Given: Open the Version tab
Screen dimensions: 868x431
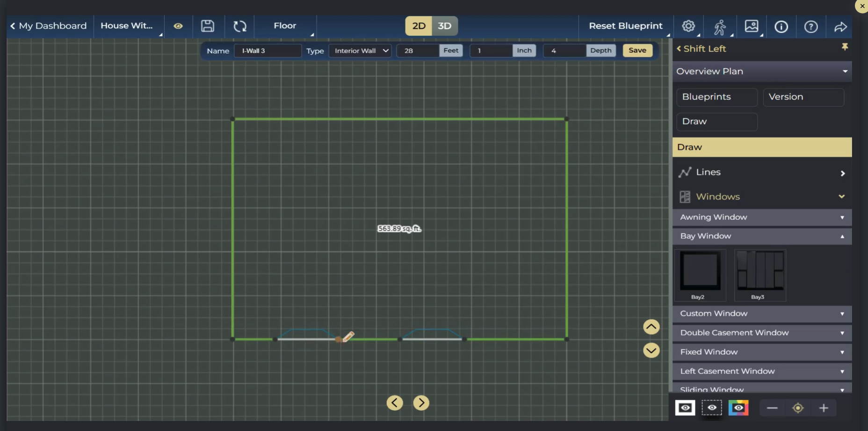Looking at the screenshot, I should pyautogui.click(x=803, y=97).
